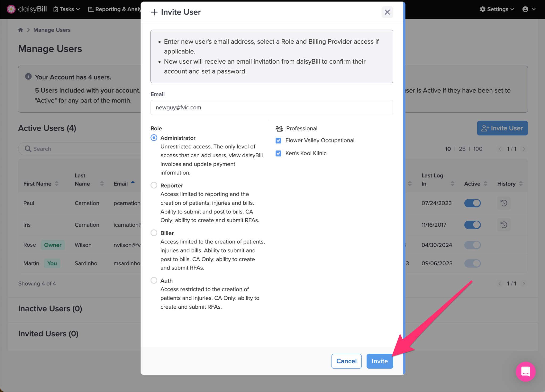Uncheck Ken's Kool Klinic

(x=278, y=153)
